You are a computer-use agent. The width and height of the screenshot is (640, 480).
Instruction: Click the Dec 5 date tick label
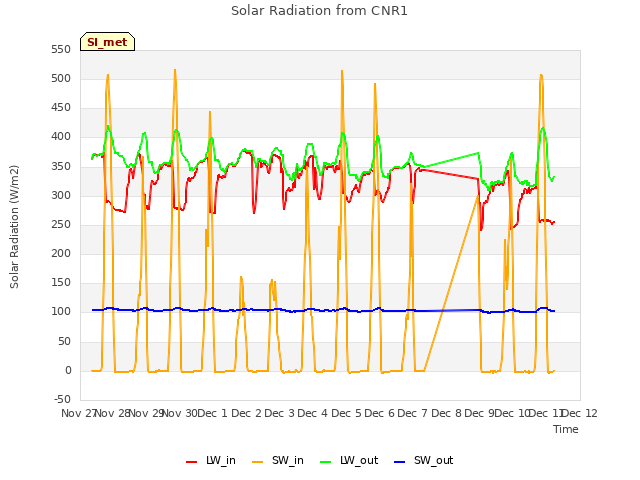346,413
